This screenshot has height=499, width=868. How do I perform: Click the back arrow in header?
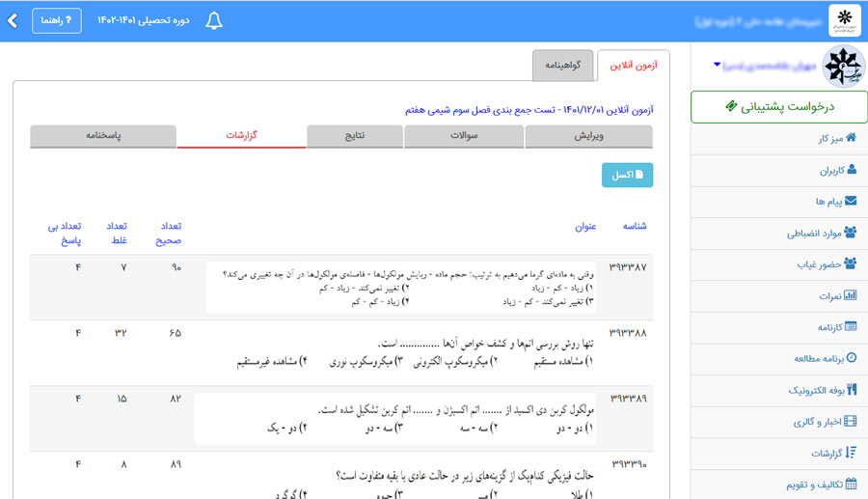(13, 21)
